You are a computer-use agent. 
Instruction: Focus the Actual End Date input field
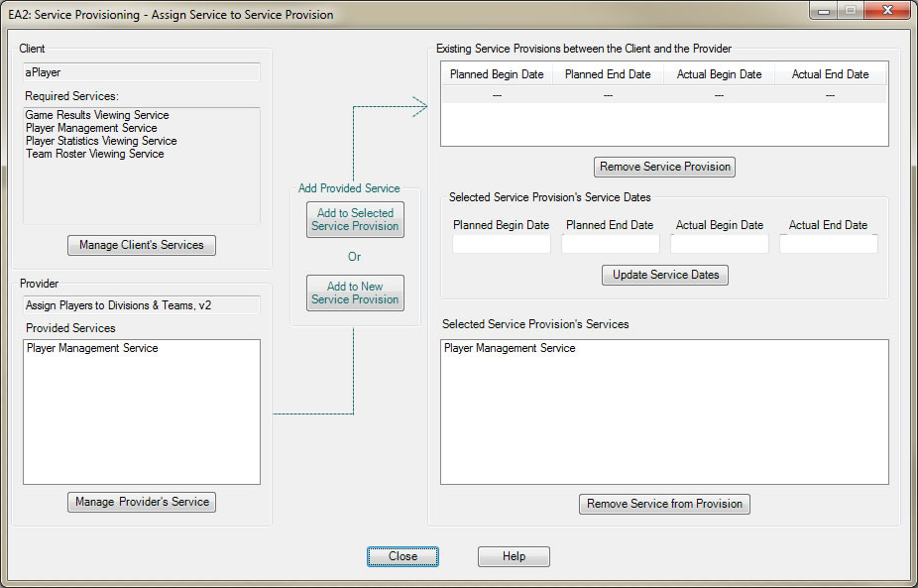tap(828, 244)
